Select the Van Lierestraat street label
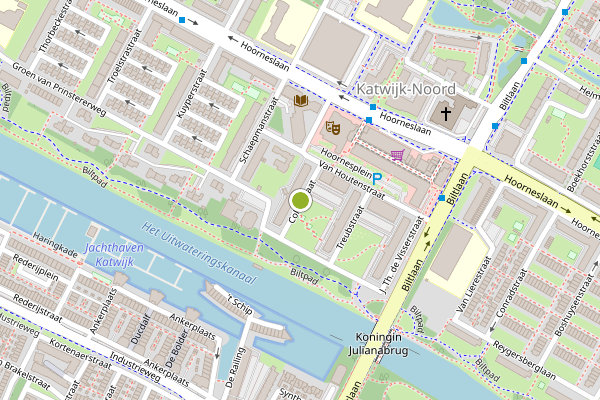The width and height of the screenshot is (600, 400). coord(473,284)
